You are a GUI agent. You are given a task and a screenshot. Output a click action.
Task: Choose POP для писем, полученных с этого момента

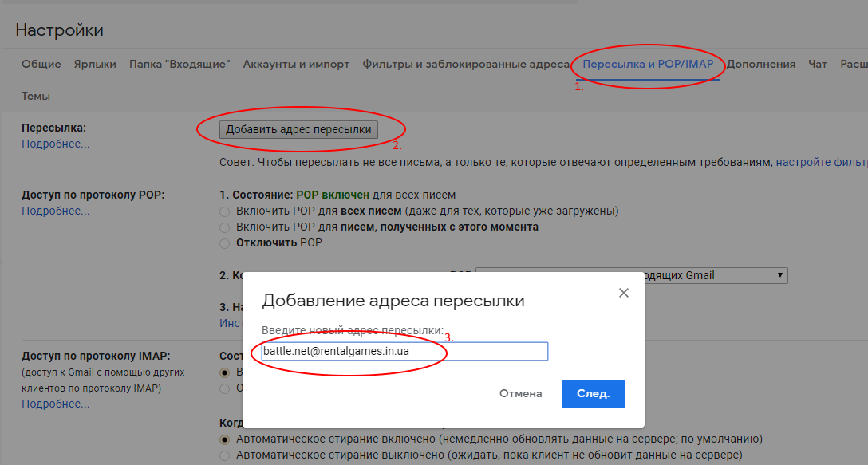pos(225,227)
